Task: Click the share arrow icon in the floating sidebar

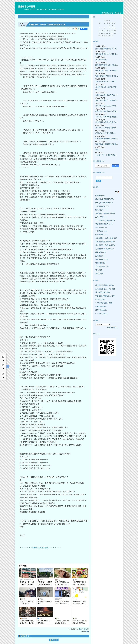Action: (x=3, y=374)
